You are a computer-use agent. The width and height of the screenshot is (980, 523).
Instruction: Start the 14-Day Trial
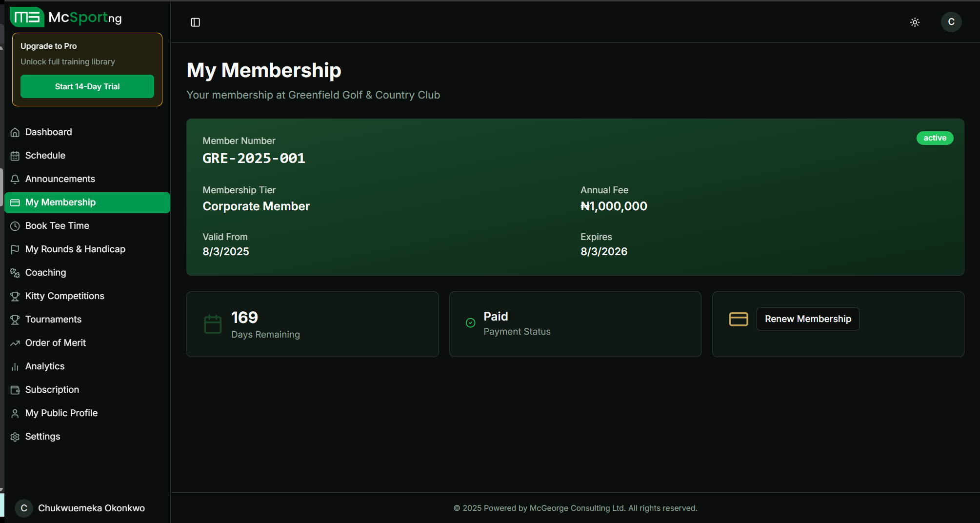[87, 86]
